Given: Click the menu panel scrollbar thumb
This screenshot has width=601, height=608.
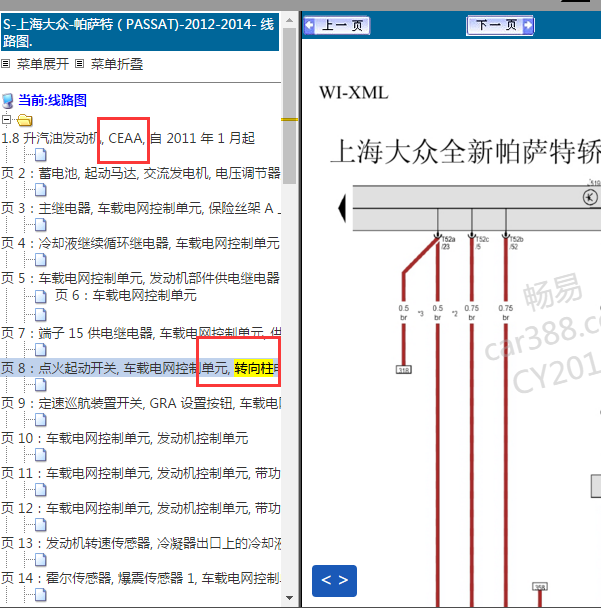Looking at the screenshot, I should point(289,105).
